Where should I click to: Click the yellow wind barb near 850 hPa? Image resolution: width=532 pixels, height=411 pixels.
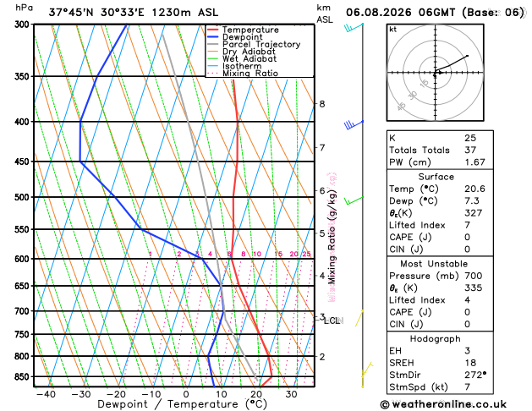367,371
